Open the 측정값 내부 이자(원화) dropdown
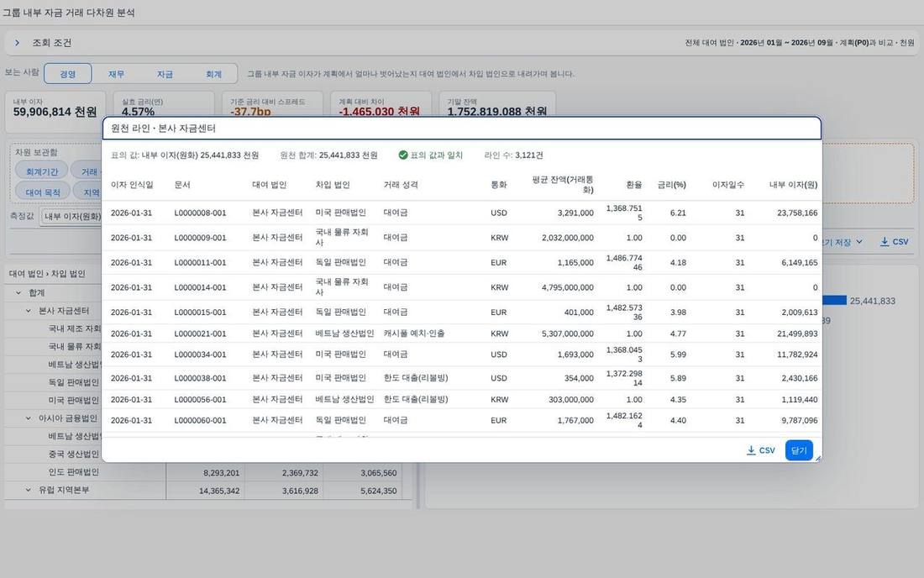 71,216
